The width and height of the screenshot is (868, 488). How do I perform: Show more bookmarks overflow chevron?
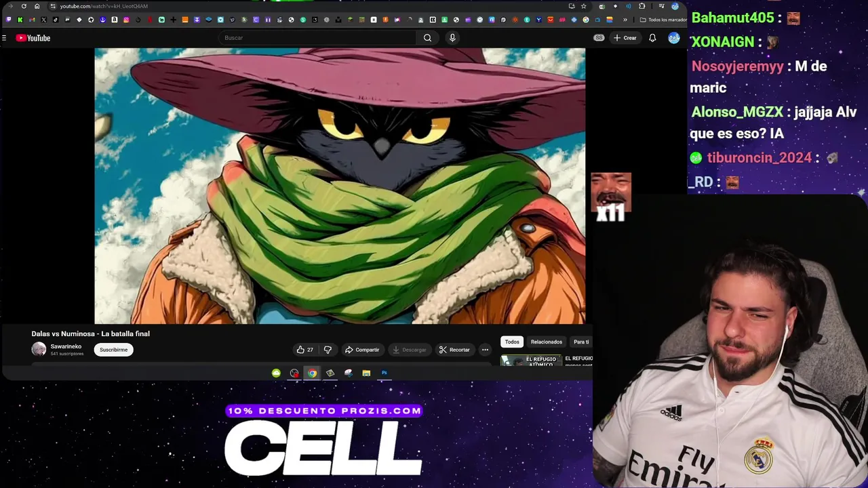pyautogui.click(x=625, y=20)
